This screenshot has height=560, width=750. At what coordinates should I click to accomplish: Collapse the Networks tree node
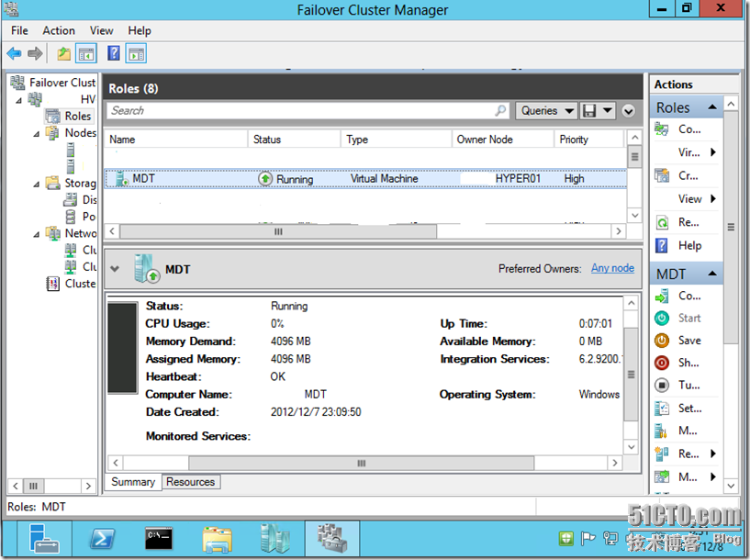click(37, 234)
